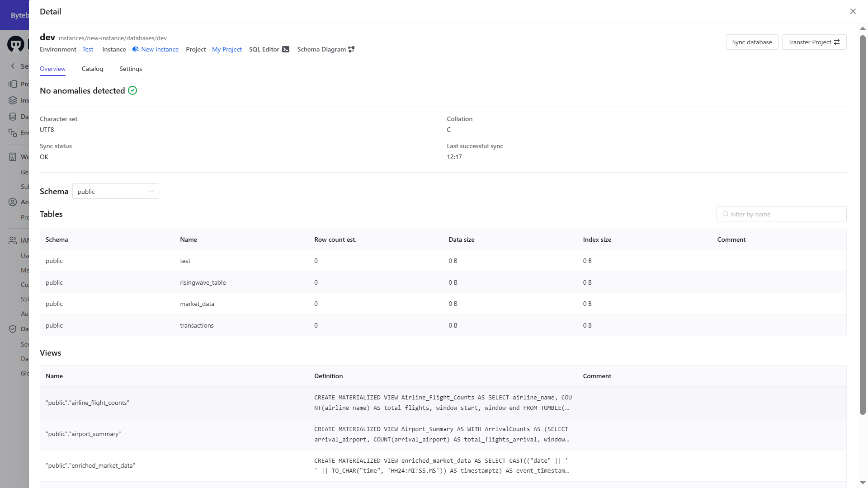The width and height of the screenshot is (868, 488).
Task: Focus the Filter by name field
Action: click(x=781, y=214)
